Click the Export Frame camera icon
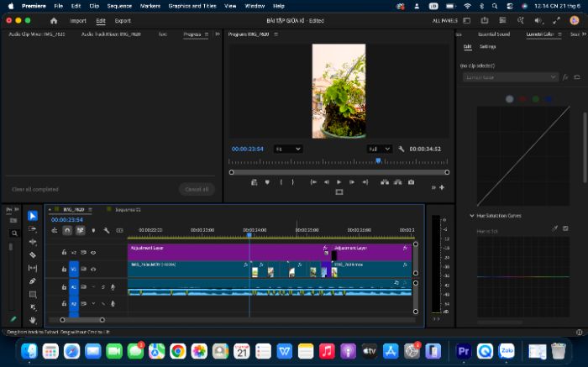 tap(412, 181)
